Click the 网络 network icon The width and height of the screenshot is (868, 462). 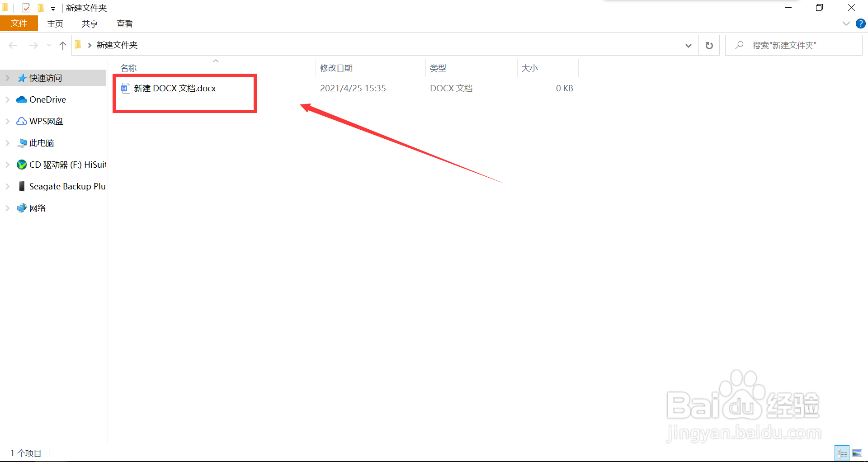point(22,208)
